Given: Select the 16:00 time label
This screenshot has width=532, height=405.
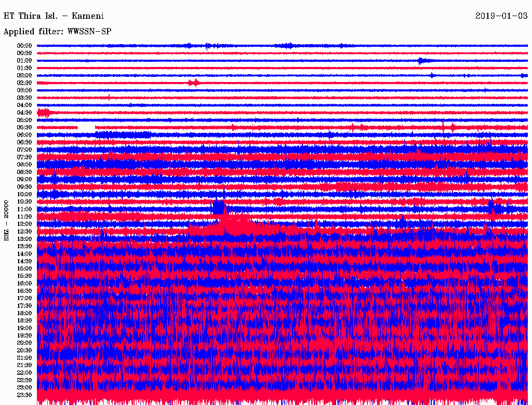Looking at the screenshot, I should tap(24, 283).
